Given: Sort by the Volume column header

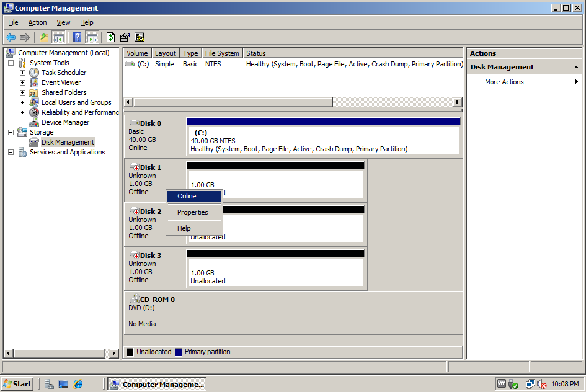Looking at the screenshot, I should pyautogui.click(x=137, y=53).
